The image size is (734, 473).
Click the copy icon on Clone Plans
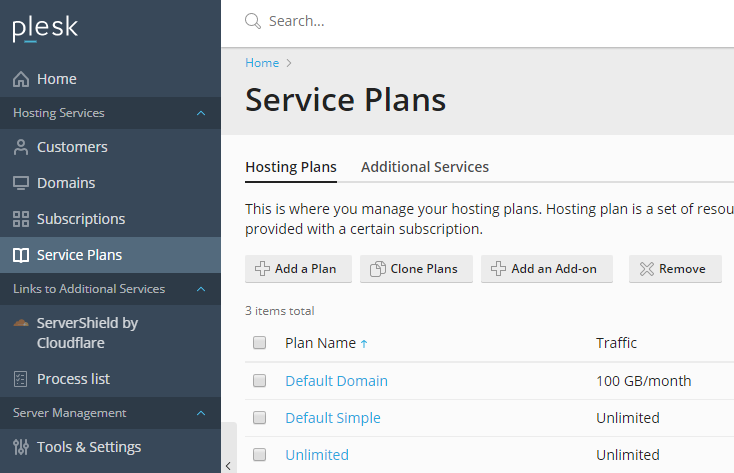coord(377,269)
